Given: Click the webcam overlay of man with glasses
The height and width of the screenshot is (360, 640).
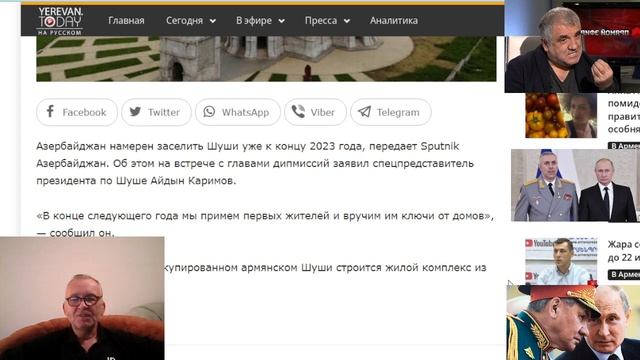Looking at the screenshot, I should pyautogui.click(x=82, y=298).
